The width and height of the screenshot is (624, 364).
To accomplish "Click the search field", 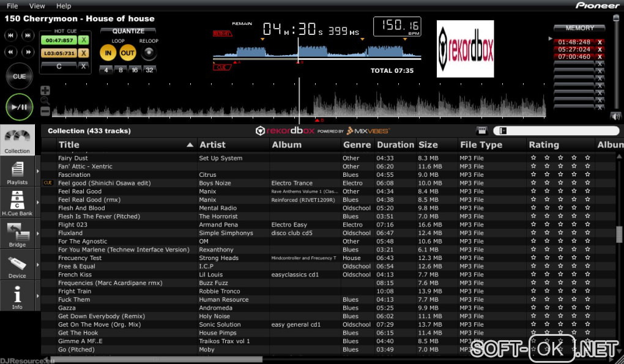I will (556, 131).
